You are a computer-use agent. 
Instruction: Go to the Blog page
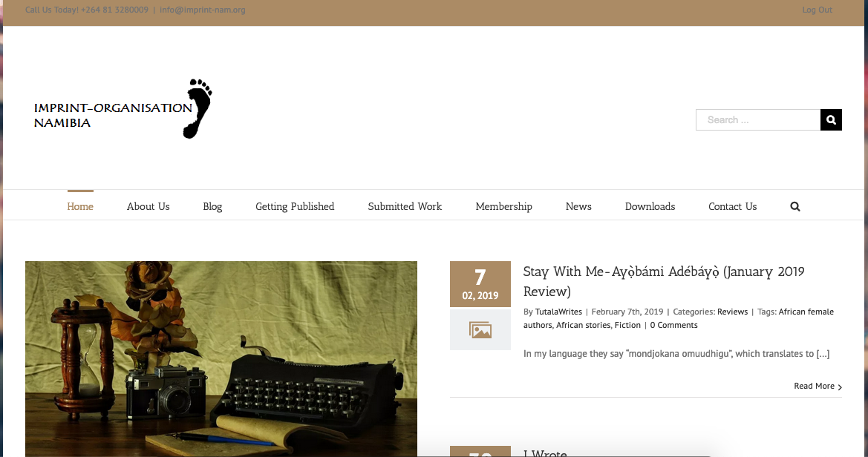(x=212, y=206)
